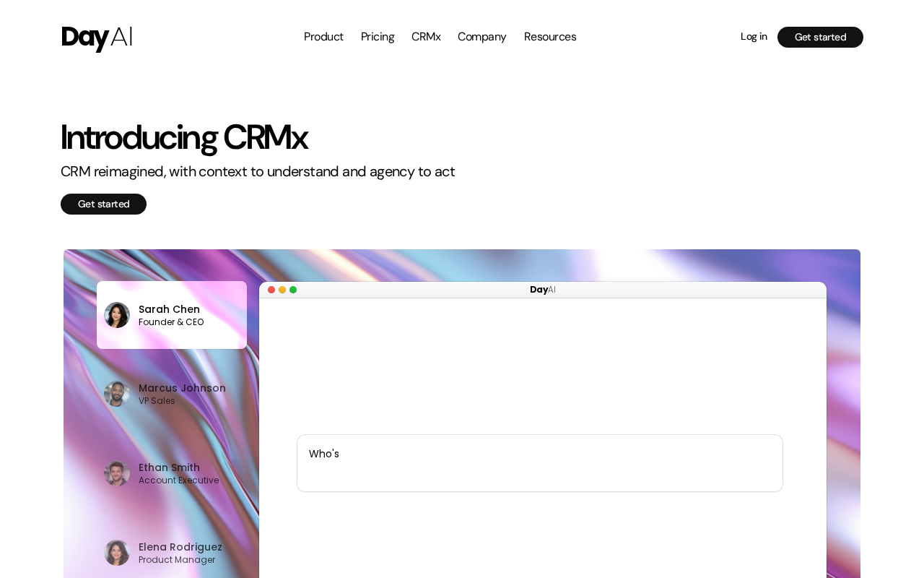
Task: Select Marcus Johnson's avatar photo
Action: click(x=117, y=394)
